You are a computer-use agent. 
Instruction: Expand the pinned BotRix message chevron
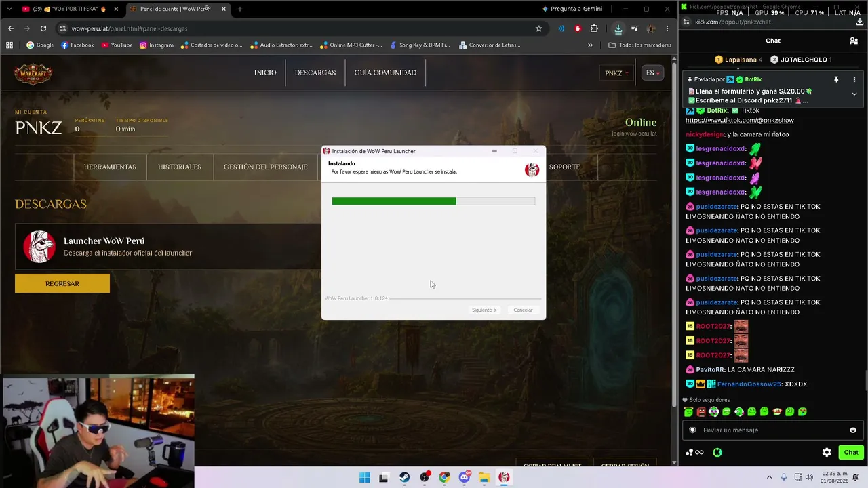[854, 94]
